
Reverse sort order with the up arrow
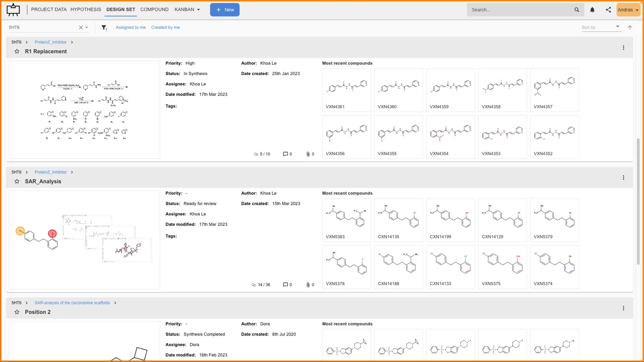(x=630, y=27)
